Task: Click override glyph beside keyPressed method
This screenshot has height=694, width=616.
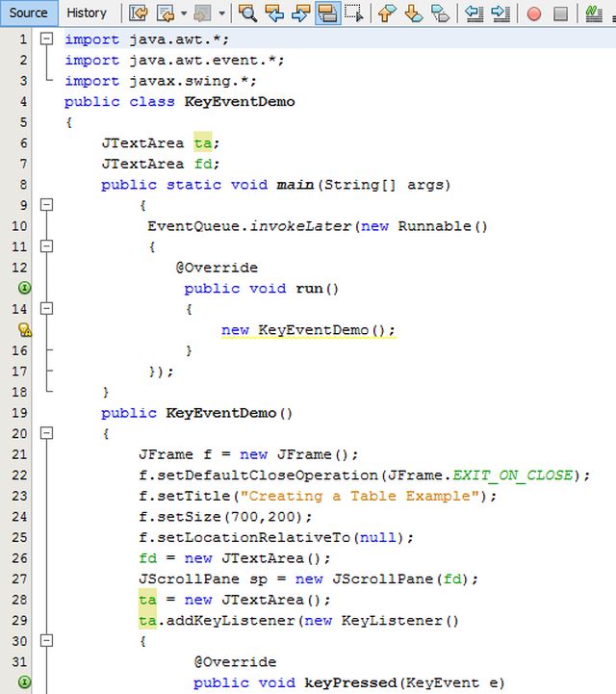Action: [25, 682]
